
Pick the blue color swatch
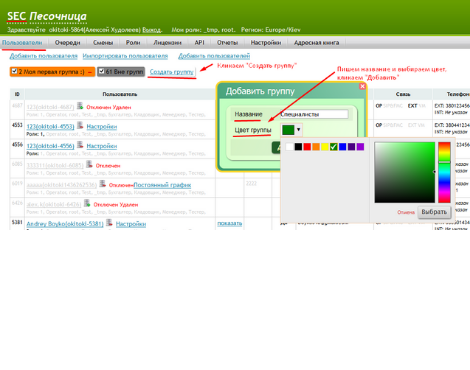click(342, 147)
